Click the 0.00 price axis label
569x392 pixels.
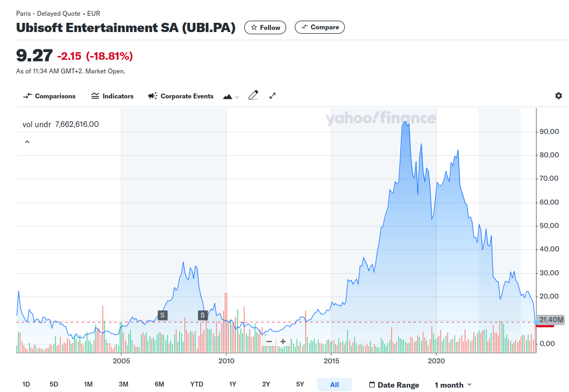point(547,344)
